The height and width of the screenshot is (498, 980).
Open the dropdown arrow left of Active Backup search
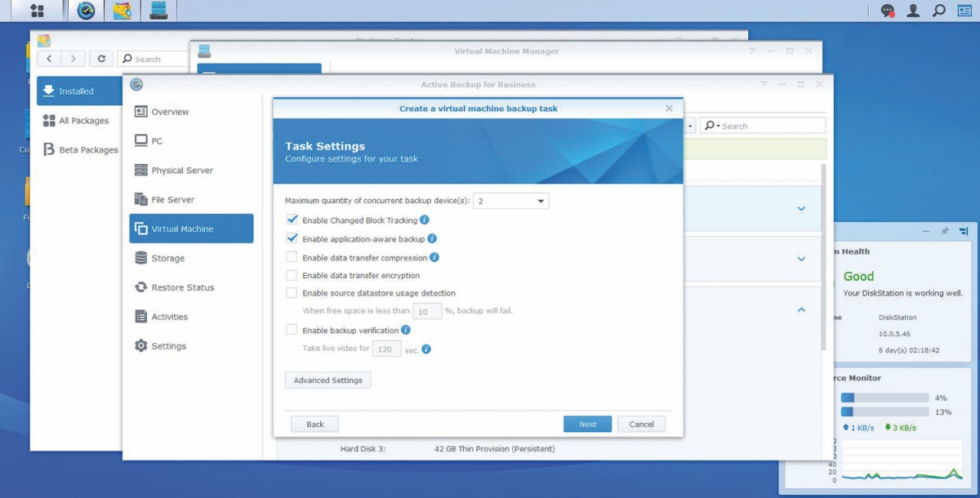point(691,127)
